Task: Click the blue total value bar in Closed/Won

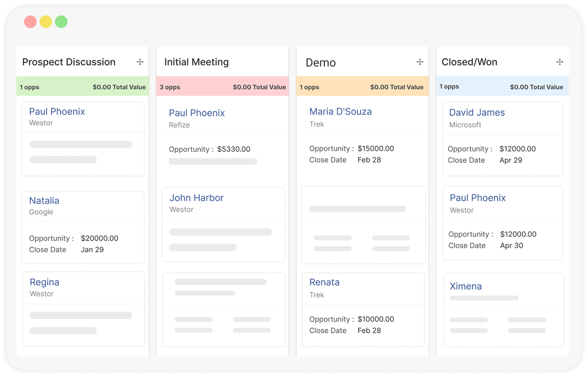Action: [502, 86]
